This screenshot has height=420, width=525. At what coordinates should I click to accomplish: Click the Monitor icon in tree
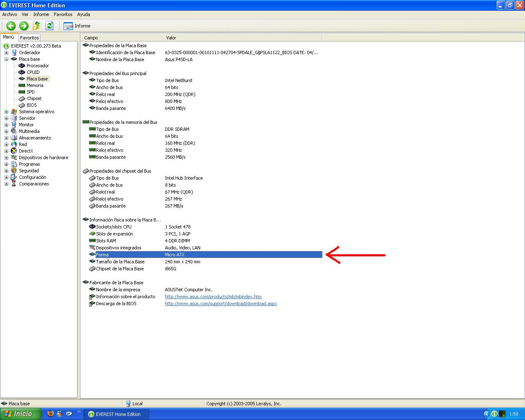(14, 125)
